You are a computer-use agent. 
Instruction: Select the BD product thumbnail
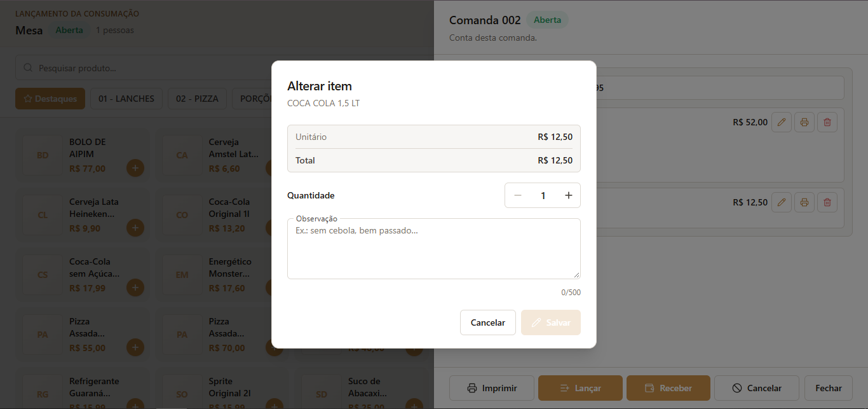click(x=43, y=155)
